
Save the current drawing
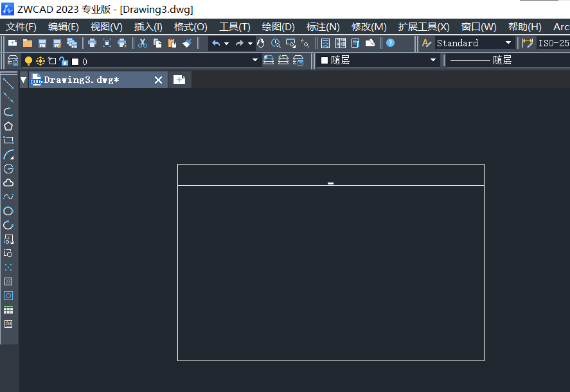(x=42, y=43)
